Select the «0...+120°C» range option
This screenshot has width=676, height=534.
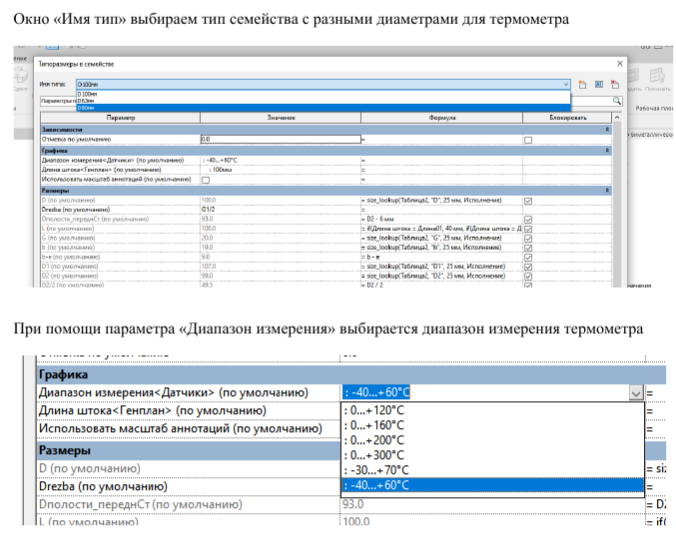pos(493,410)
